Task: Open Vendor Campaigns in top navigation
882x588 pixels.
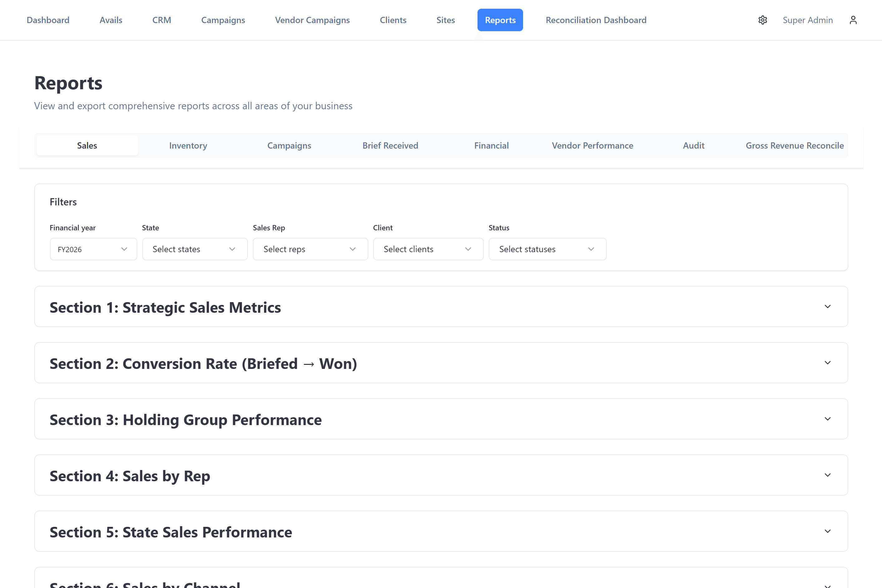Action: [x=312, y=20]
